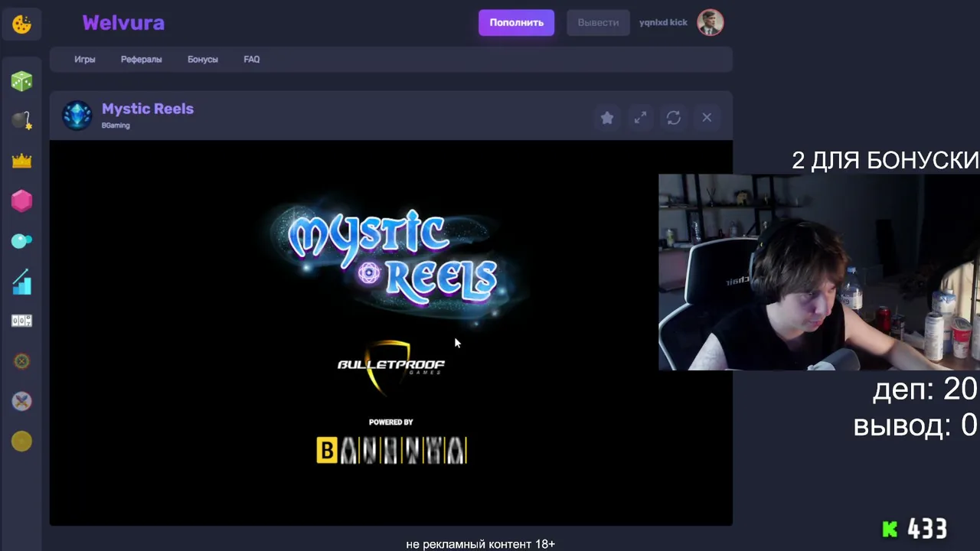Click the Пополнить deposit button
Screen dimensions: 980x551
517,22
